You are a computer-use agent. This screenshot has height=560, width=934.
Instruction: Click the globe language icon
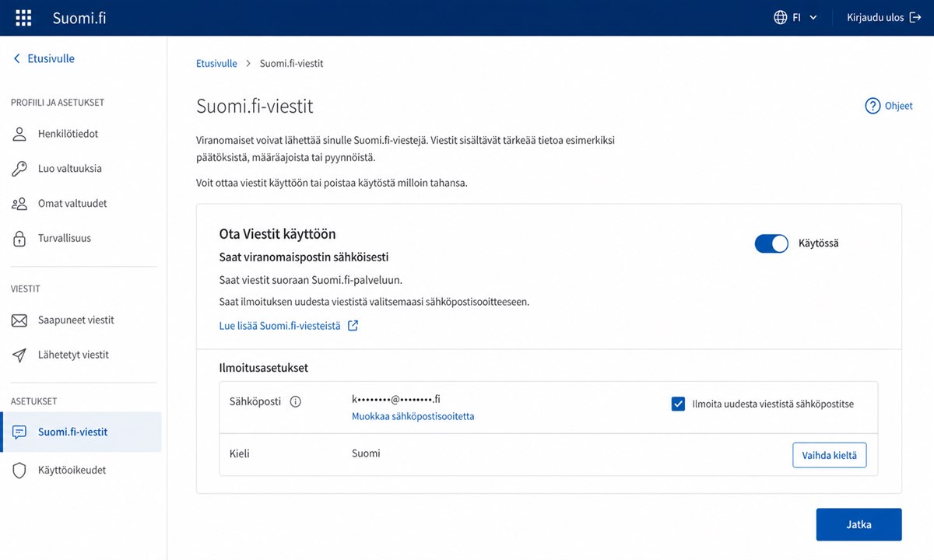780,17
